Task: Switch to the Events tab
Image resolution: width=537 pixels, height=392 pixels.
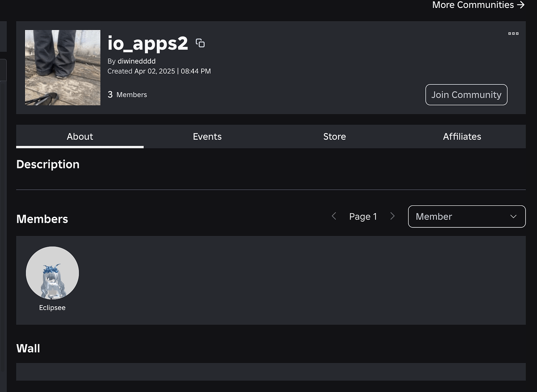Action: coord(207,136)
